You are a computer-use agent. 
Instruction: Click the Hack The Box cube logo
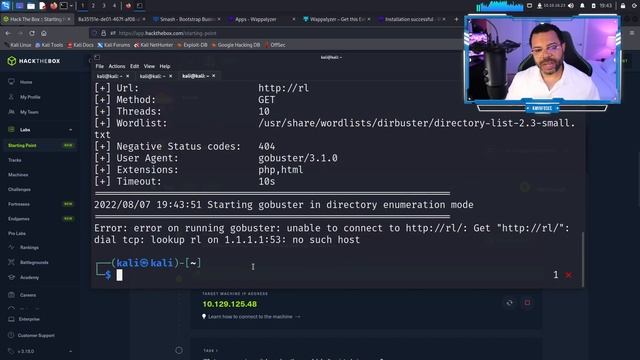pos(11,61)
